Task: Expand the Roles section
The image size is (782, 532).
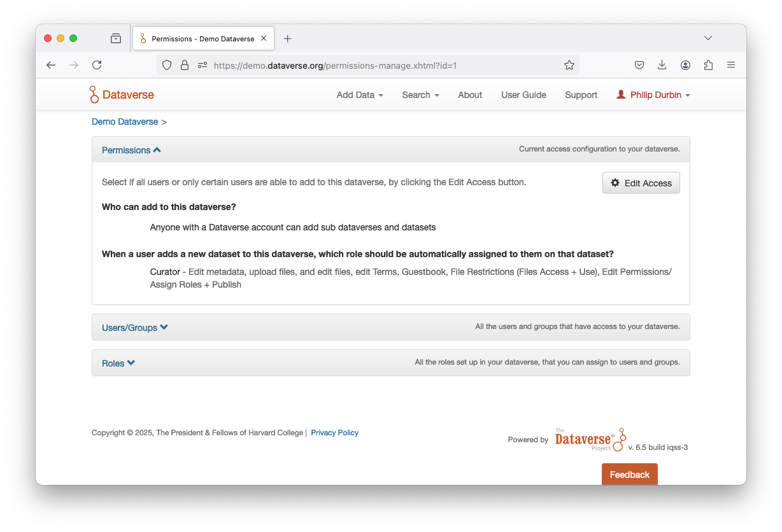Action: [118, 363]
